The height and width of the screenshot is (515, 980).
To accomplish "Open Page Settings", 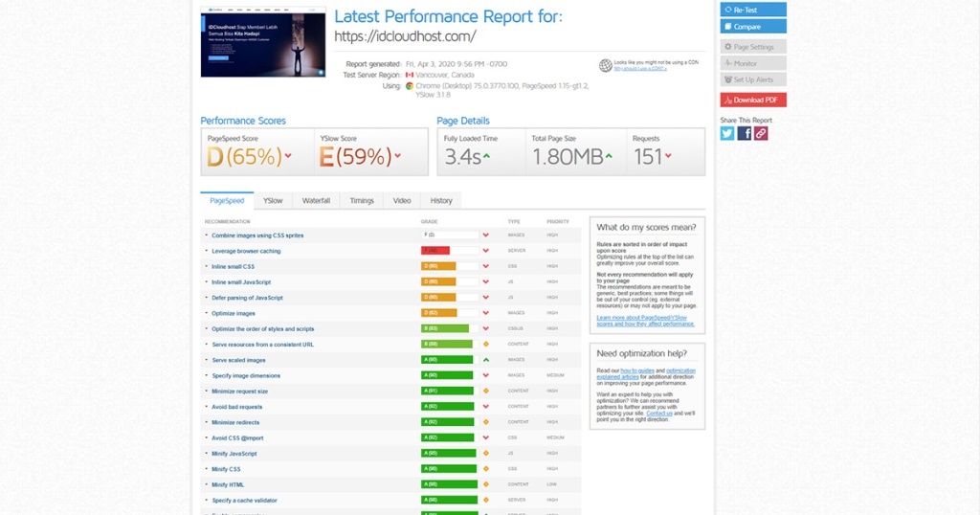I will (753, 47).
